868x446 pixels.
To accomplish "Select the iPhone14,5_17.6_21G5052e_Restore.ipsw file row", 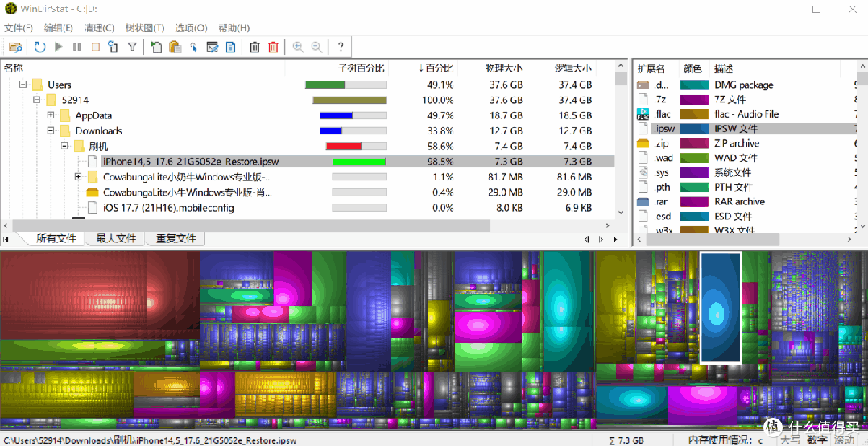I will click(x=308, y=162).
